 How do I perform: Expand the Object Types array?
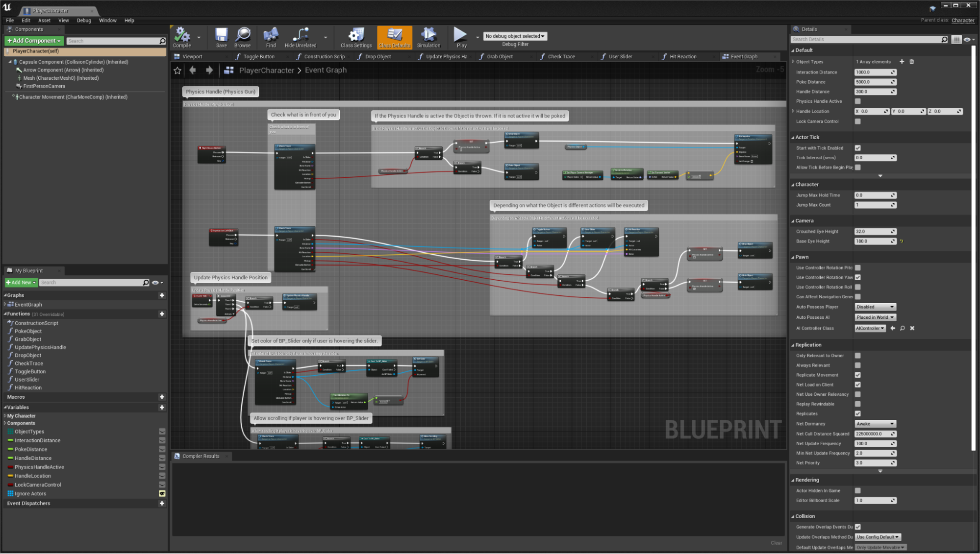pos(793,62)
